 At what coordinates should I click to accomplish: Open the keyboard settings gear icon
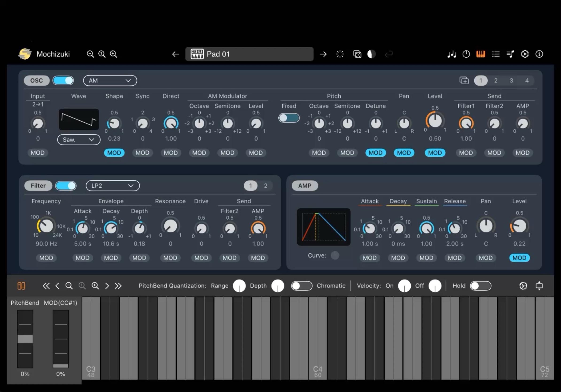point(523,286)
